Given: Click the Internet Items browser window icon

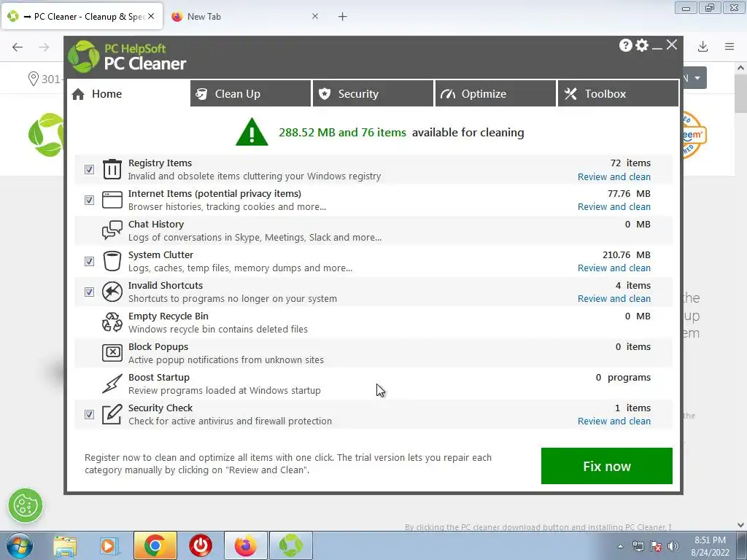Looking at the screenshot, I should pos(112,200).
